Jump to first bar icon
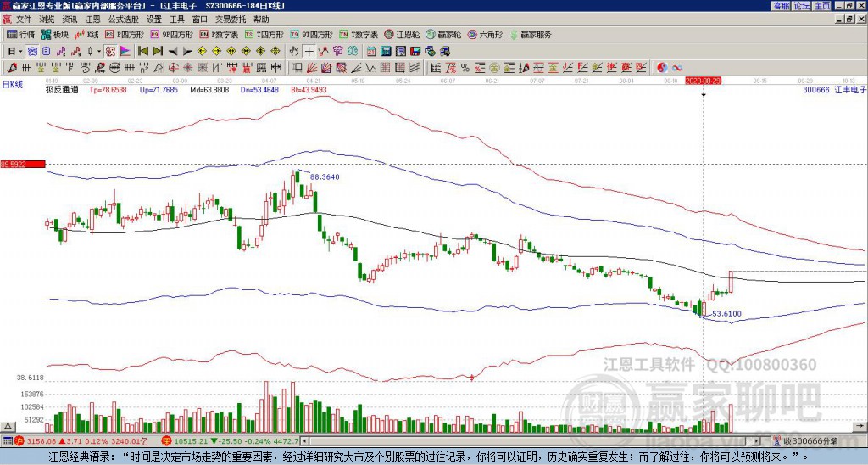This screenshot has width=868, height=465. (x=142, y=52)
